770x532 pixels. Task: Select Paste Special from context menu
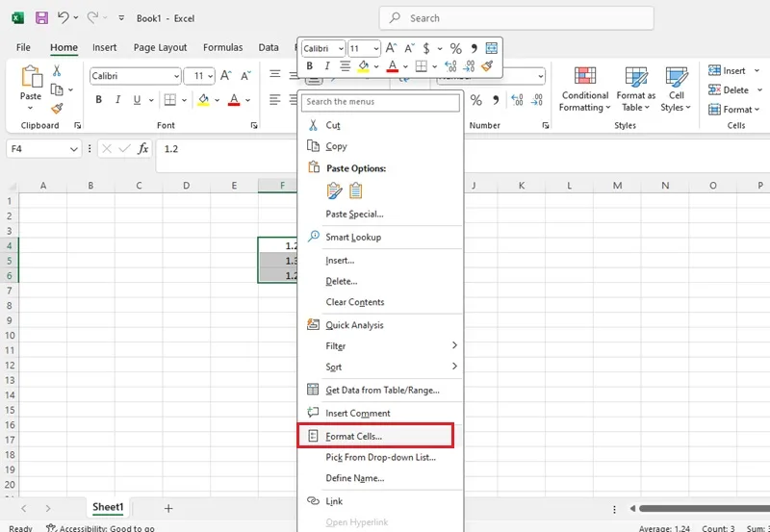click(380, 214)
